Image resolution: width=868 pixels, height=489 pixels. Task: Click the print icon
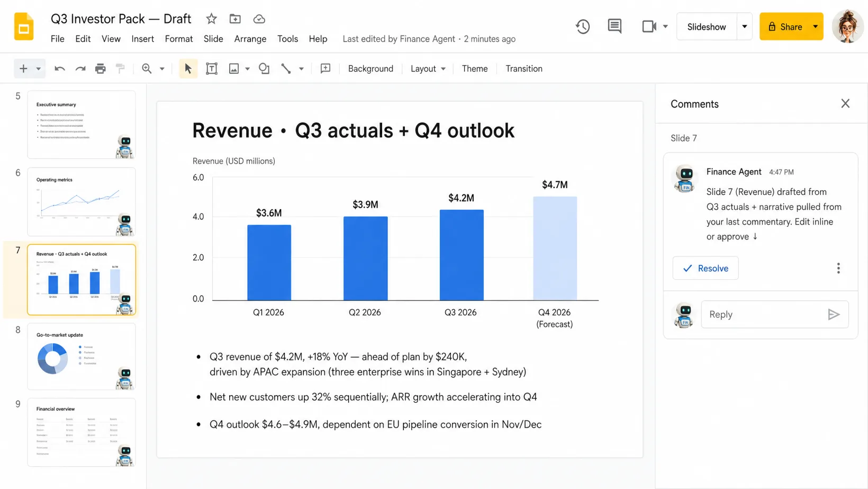click(100, 68)
